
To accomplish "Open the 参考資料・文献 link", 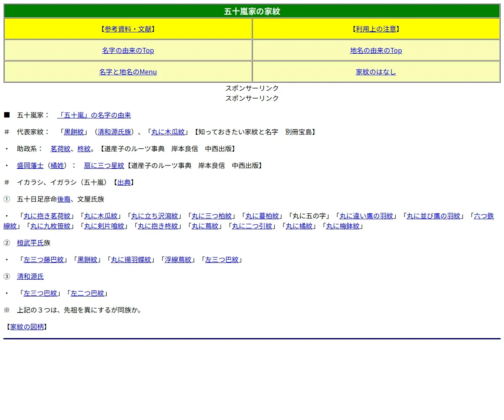I will pos(128,29).
